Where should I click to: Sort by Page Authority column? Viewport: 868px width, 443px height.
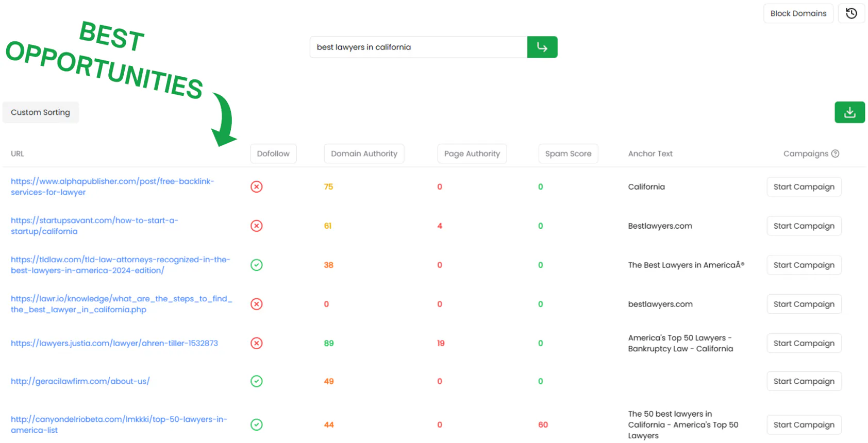(472, 154)
